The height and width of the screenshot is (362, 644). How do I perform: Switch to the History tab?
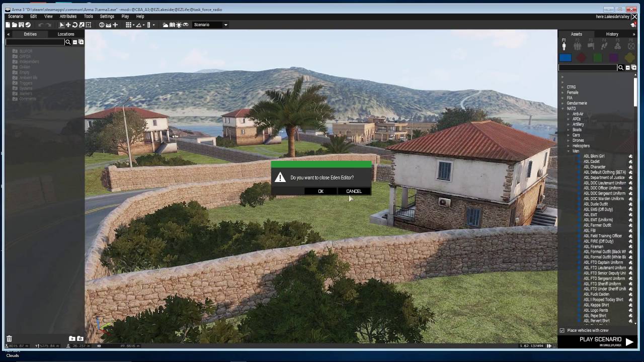[x=612, y=34]
